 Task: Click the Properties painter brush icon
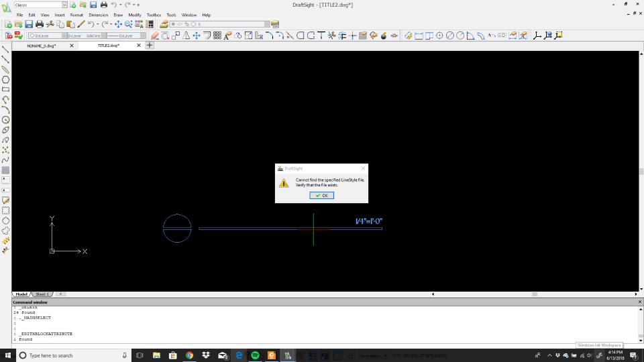[81, 24]
